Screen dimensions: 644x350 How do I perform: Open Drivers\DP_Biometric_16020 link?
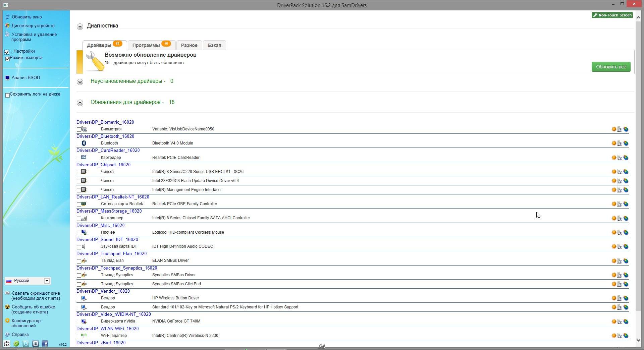[105, 122]
